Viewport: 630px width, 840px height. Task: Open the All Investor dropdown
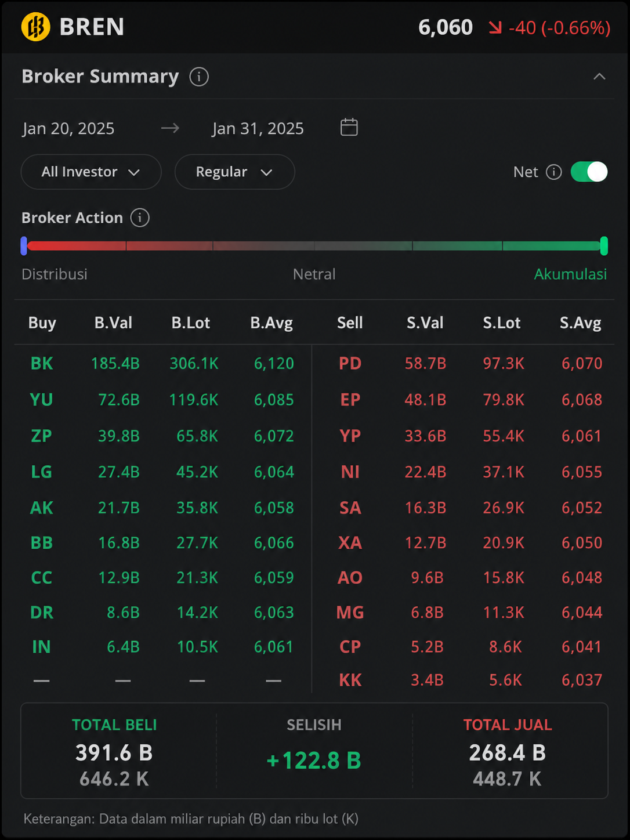91,172
